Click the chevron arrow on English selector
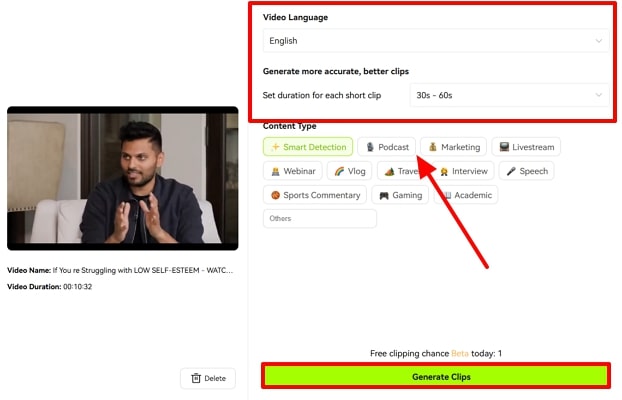Screen dimensions: 622x400 click(x=598, y=41)
